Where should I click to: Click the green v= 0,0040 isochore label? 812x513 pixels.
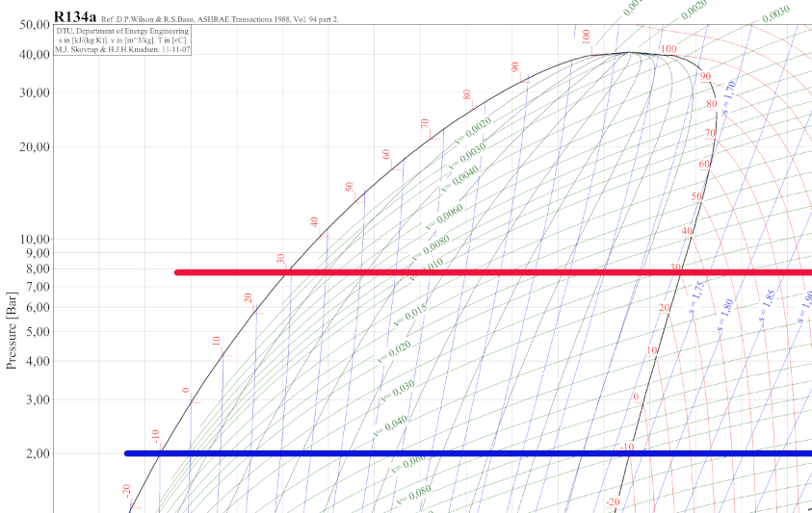(x=459, y=180)
